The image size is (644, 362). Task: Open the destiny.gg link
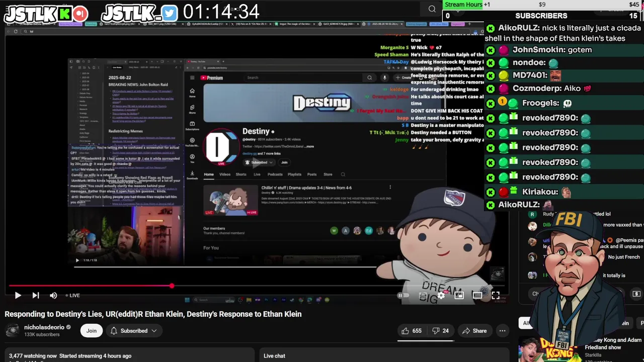(249, 153)
